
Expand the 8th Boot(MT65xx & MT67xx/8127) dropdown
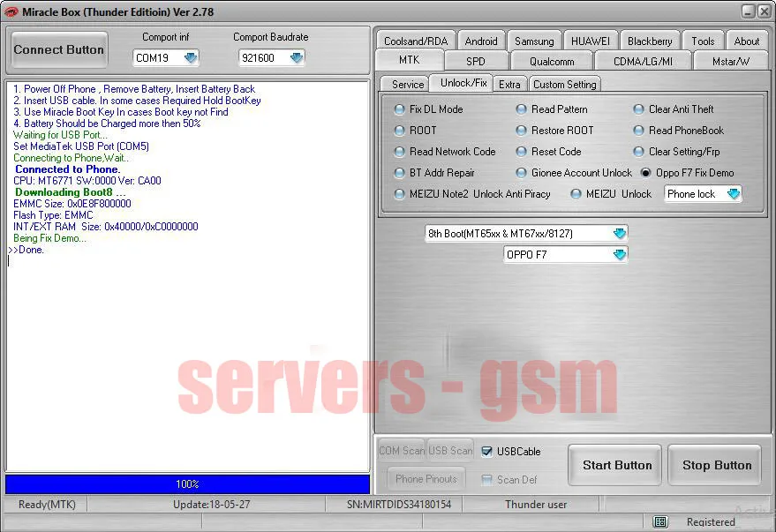click(x=619, y=234)
